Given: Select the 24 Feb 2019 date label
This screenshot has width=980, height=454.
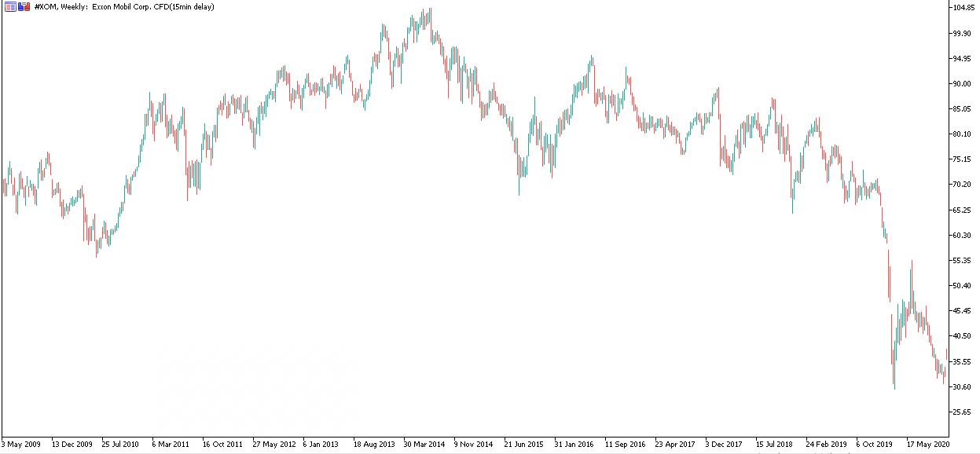Looking at the screenshot, I should [x=826, y=444].
